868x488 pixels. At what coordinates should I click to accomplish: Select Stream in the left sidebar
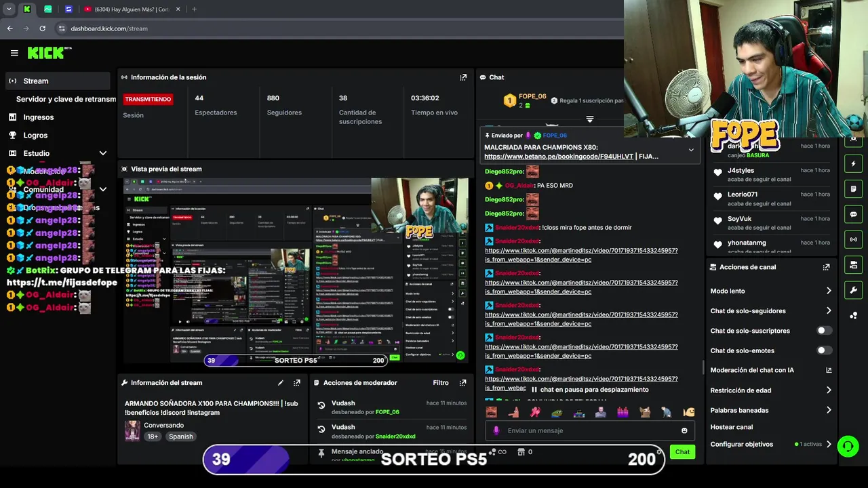[57, 81]
